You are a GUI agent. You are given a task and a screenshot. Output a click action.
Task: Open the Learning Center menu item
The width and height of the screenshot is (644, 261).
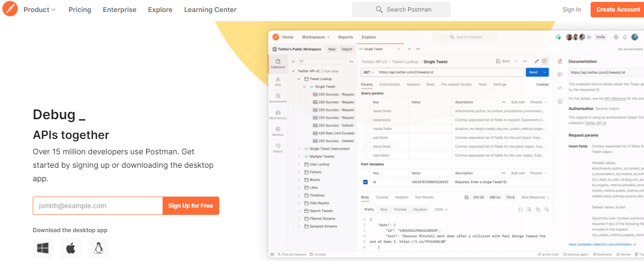[x=210, y=10]
